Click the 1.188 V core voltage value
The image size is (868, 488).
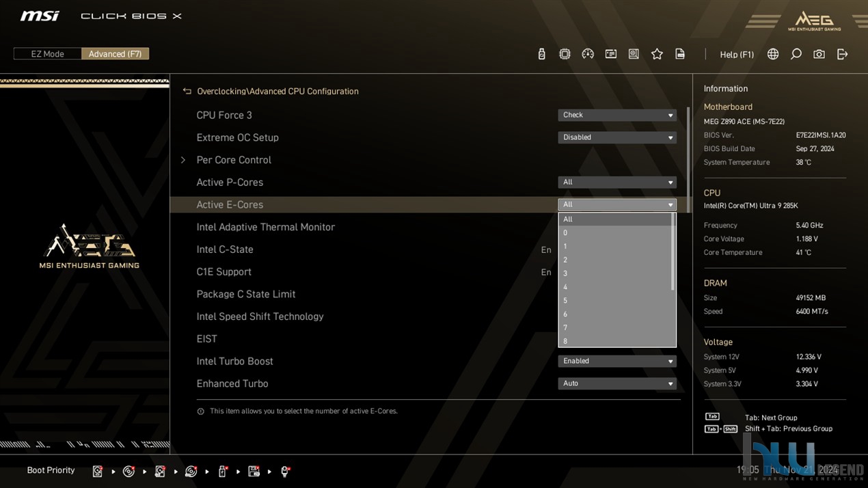point(806,239)
